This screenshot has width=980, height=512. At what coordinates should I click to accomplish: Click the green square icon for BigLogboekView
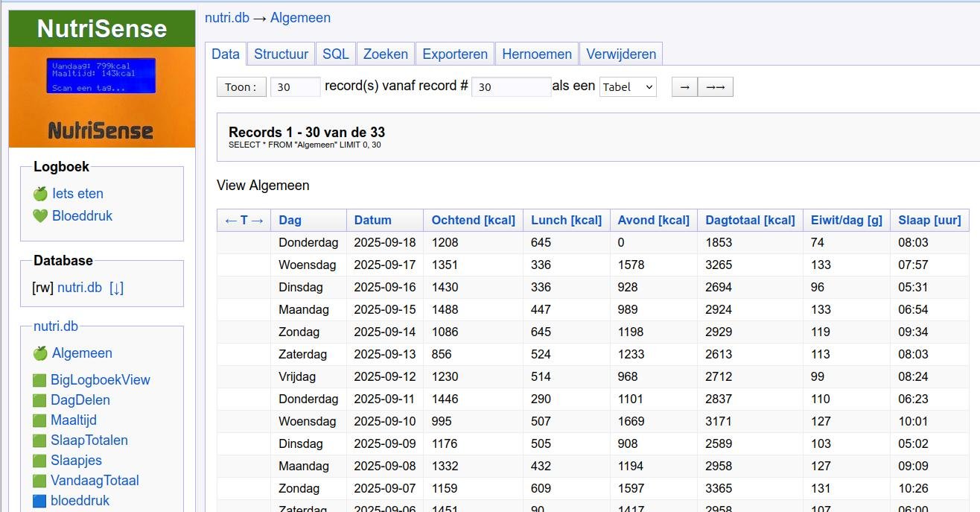(39, 380)
